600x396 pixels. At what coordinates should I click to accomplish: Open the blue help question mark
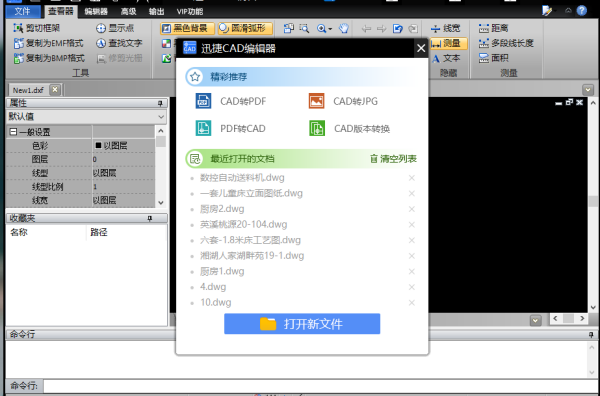582,11
